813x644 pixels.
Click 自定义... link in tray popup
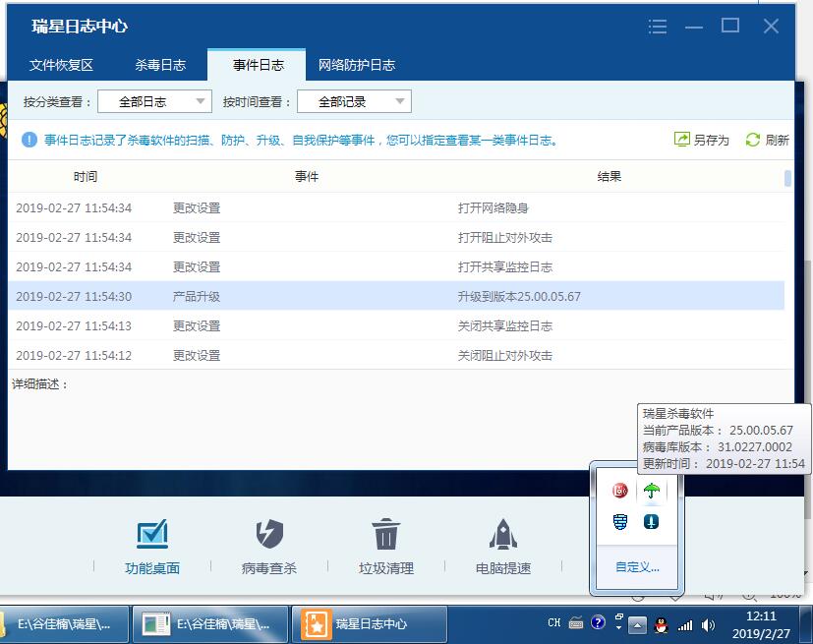(x=637, y=566)
